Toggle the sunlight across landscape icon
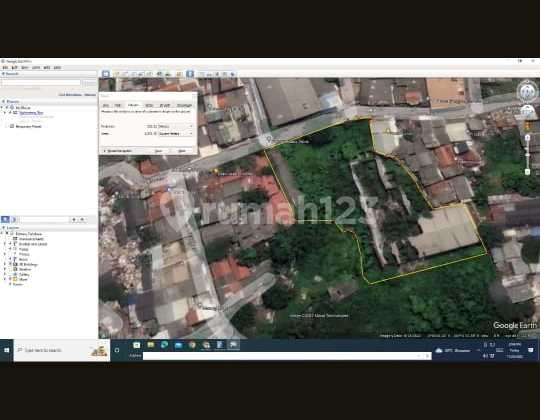 [x=168, y=74]
